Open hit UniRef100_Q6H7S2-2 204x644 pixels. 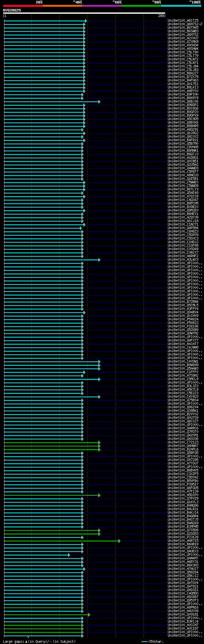tap(185, 24)
